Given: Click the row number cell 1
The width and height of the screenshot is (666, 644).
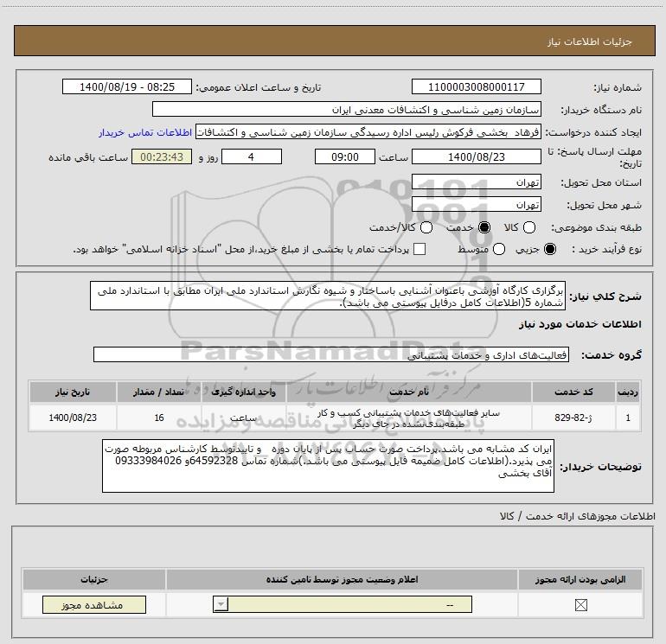Looking at the screenshot, I should [628, 418].
